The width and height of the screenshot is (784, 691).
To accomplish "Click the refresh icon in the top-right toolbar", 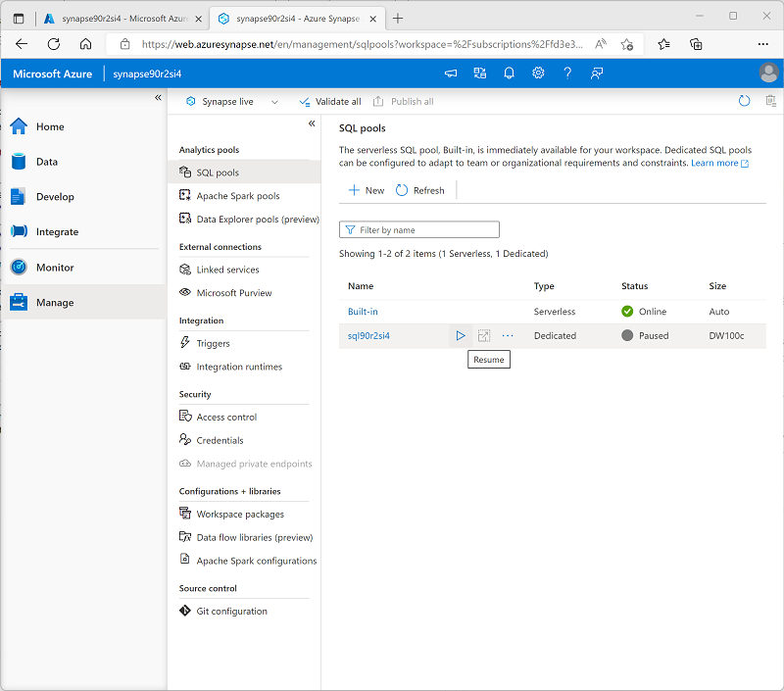I will coord(744,102).
